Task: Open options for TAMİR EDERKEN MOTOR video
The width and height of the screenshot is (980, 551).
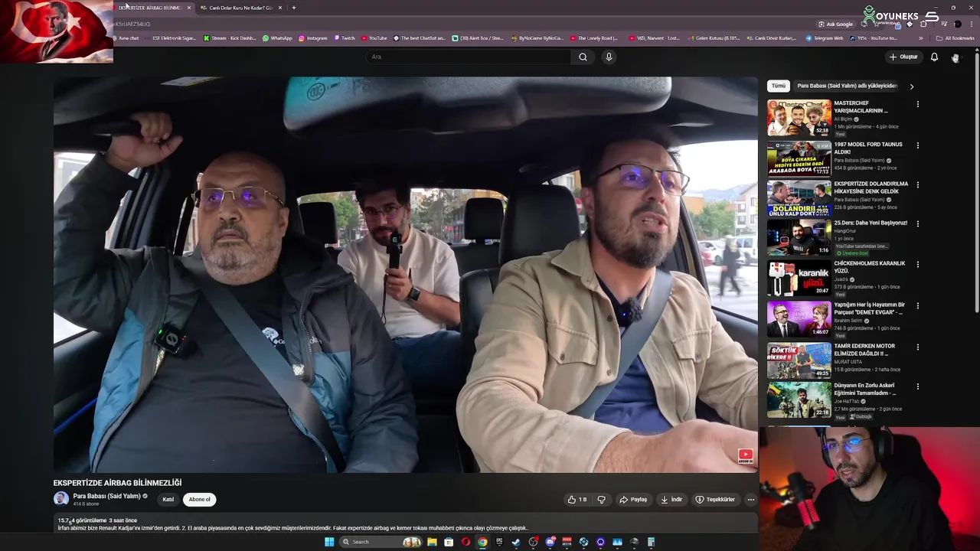Action: [917, 347]
